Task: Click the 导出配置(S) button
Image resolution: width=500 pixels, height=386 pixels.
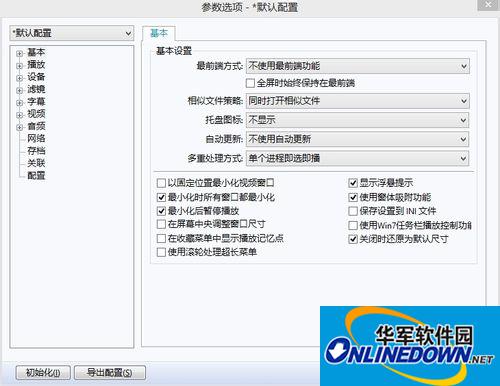Action: (110, 372)
